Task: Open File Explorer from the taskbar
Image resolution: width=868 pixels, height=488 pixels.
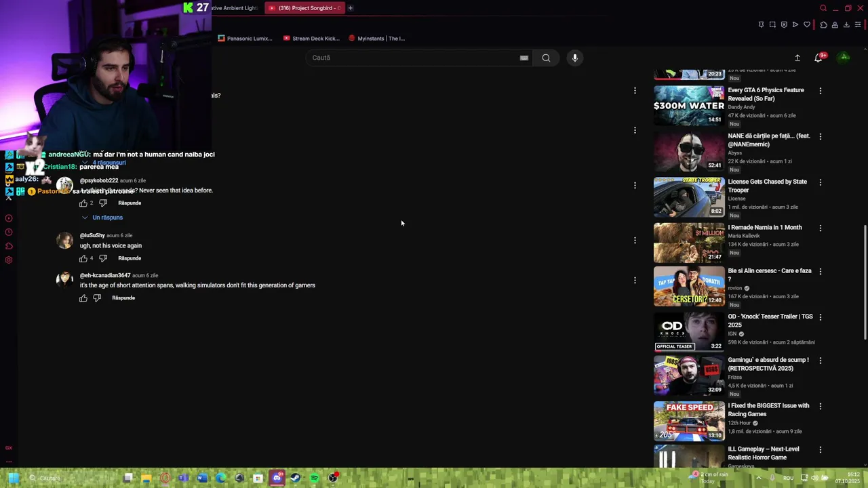Action: tap(146, 478)
